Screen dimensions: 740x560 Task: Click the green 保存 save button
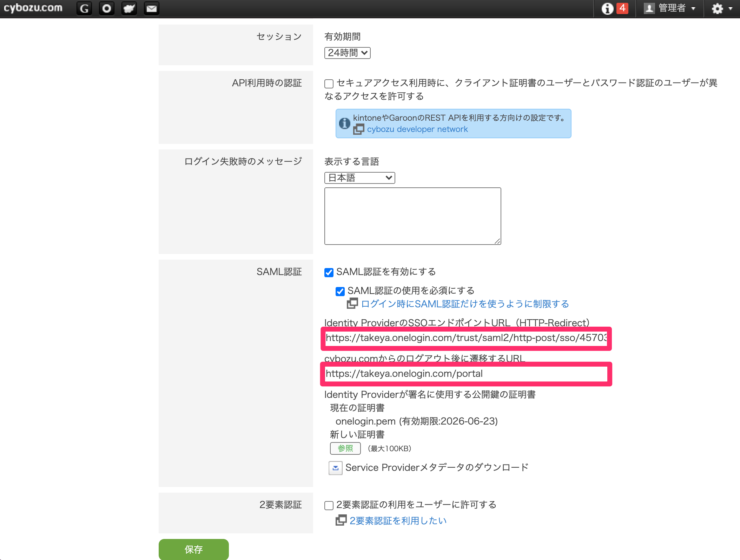[x=194, y=549]
